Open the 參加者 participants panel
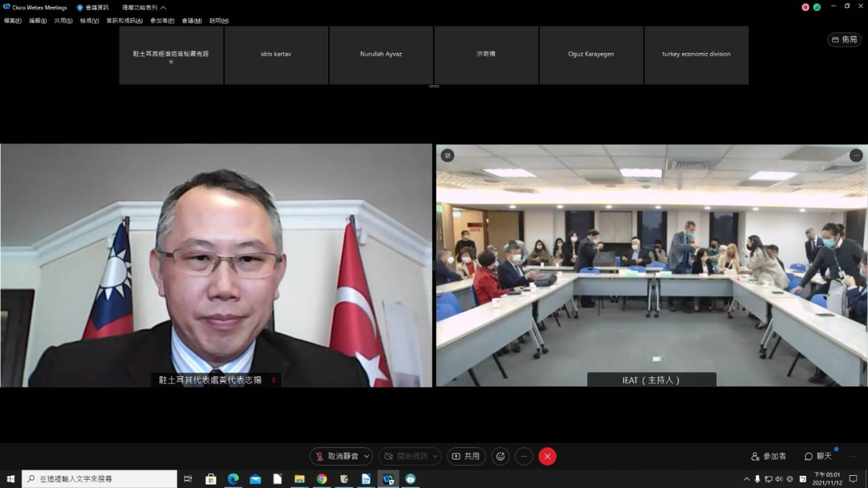This screenshot has width=868, height=488. tap(768, 456)
